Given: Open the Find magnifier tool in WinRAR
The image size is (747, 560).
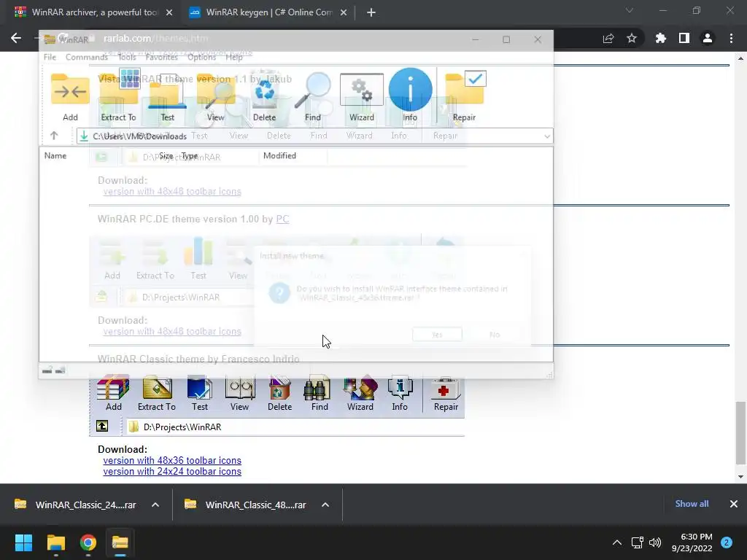Looking at the screenshot, I should click(x=313, y=96).
